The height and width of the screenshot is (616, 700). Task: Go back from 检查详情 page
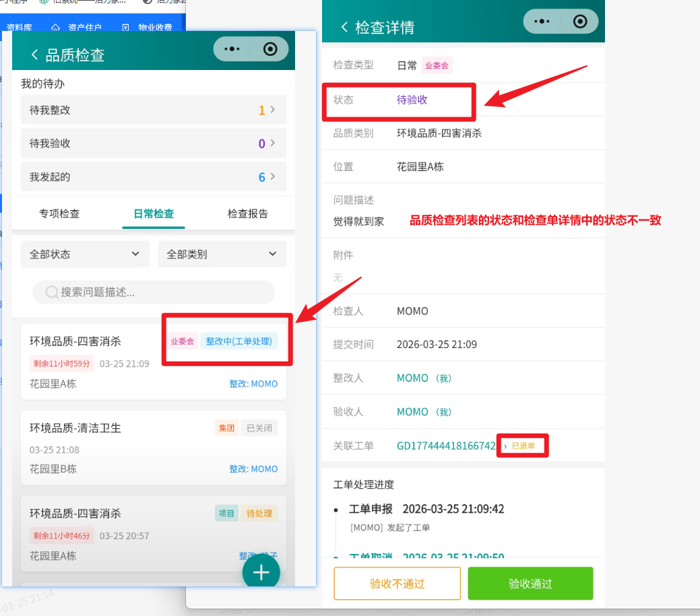[344, 27]
